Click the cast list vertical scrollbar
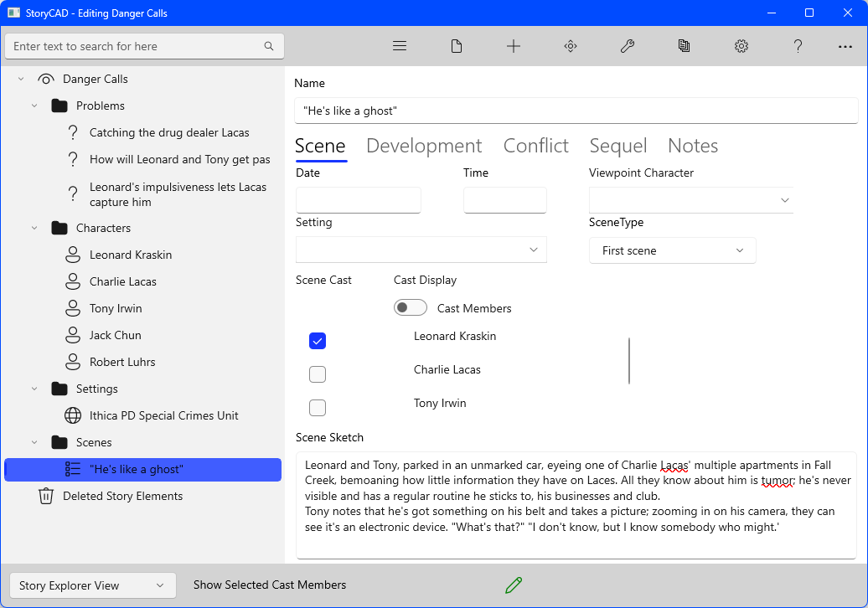 (x=629, y=360)
